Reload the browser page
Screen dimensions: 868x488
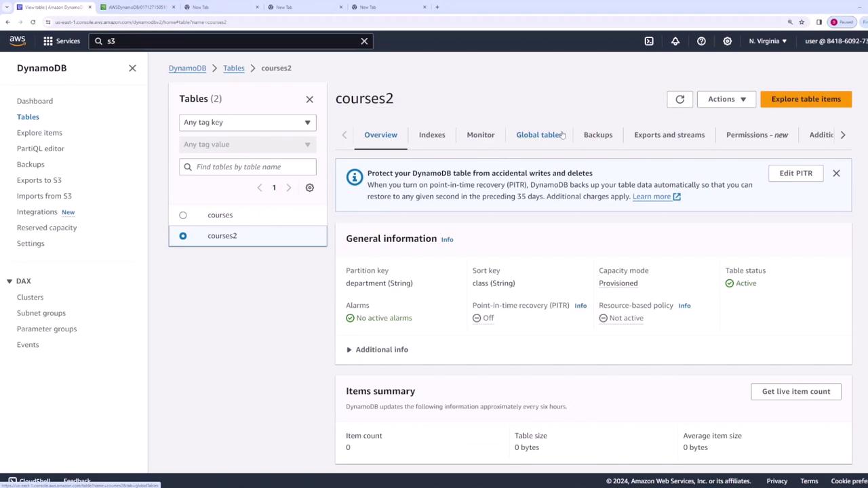[x=33, y=22]
